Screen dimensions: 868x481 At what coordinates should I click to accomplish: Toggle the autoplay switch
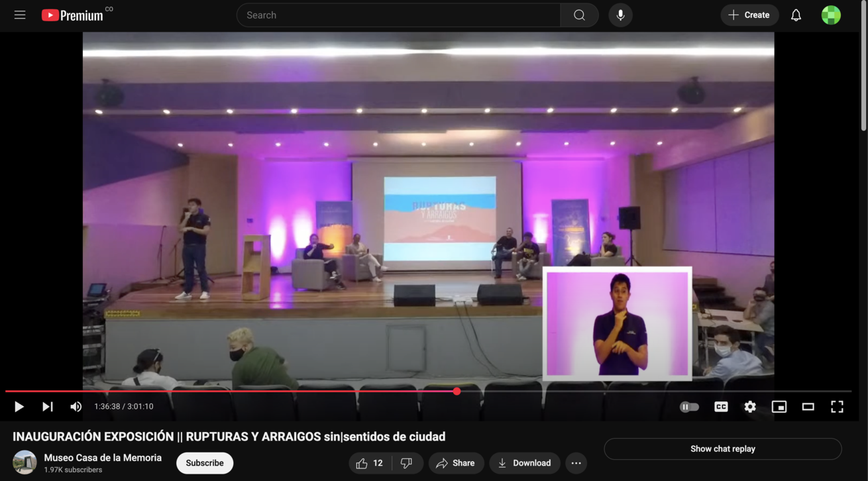pyautogui.click(x=689, y=407)
